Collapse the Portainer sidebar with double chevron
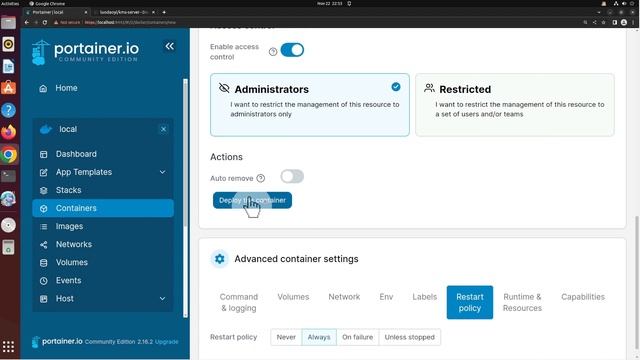The image size is (640, 360). pos(169,46)
